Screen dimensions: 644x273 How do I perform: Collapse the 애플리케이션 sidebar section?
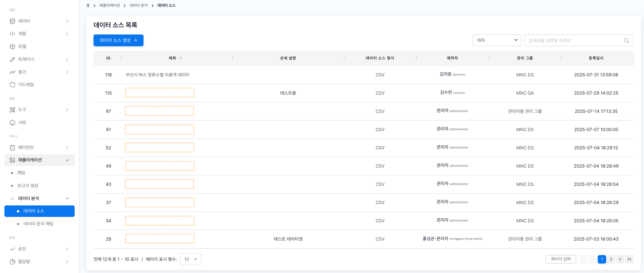(67, 160)
